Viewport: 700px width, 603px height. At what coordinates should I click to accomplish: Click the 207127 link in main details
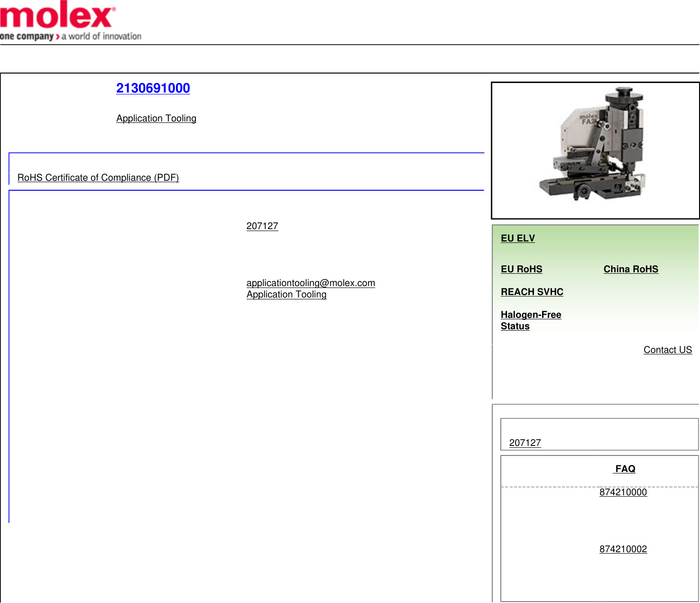(262, 226)
